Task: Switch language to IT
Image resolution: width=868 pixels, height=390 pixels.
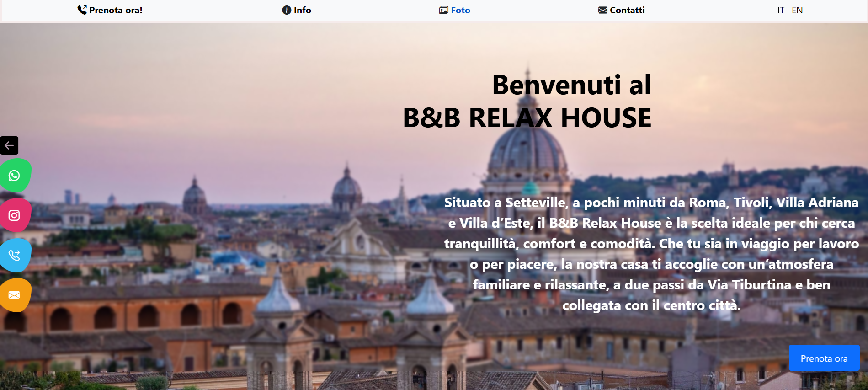Action: (781, 10)
